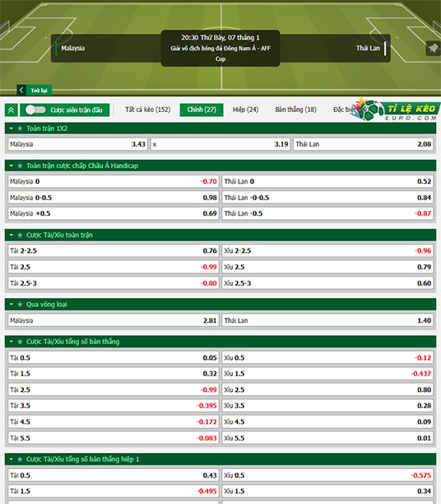441x504 pixels.
Task: Select Tài 2-2.5 full match at 0.76
Action: (113, 250)
